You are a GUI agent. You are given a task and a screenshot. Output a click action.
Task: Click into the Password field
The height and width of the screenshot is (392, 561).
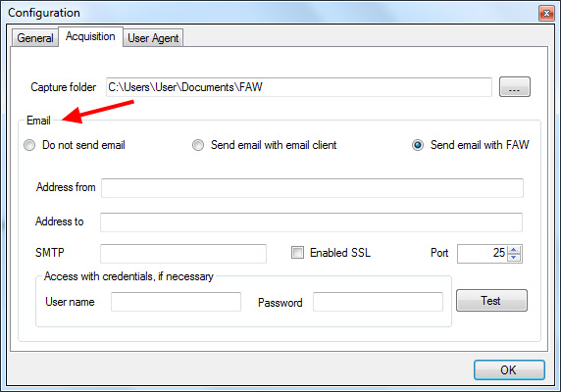click(378, 302)
